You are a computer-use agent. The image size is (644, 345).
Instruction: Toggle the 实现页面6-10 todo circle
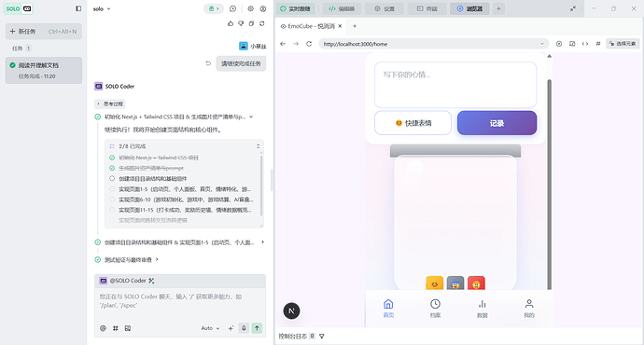pos(112,200)
